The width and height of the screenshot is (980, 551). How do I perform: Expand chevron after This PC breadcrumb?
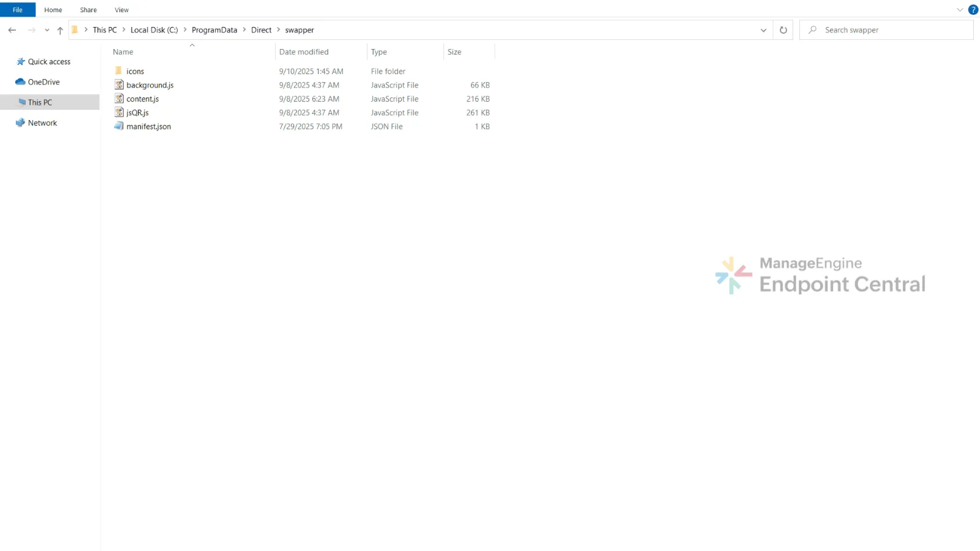pyautogui.click(x=124, y=30)
